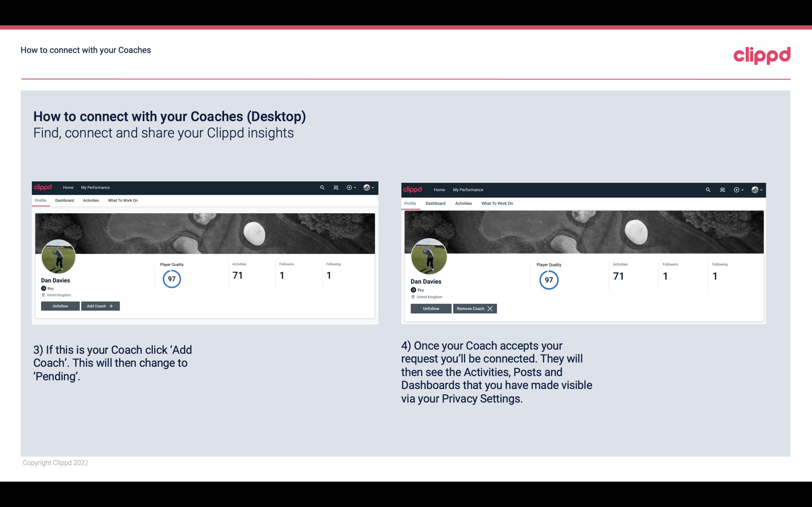The width and height of the screenshot is (812, 507).
Task: Click the globe/language icon left dashboard
Action: 366,188
